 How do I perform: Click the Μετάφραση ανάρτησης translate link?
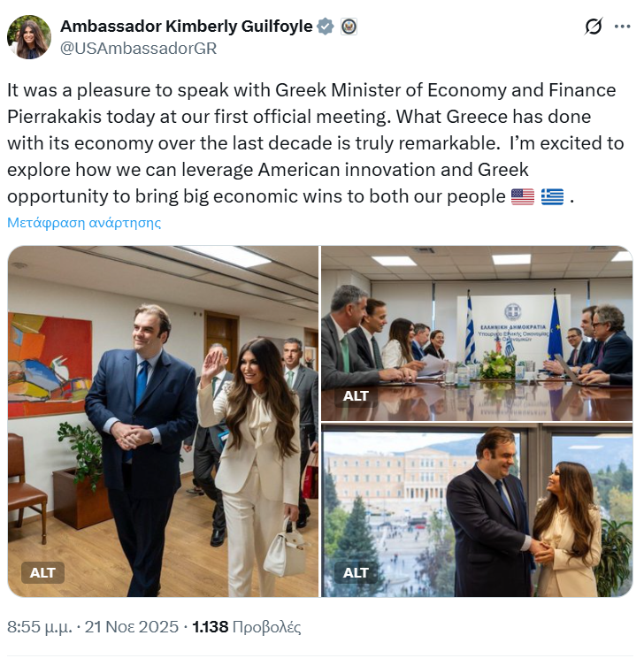pyautogui.click(x=84, y=222)
